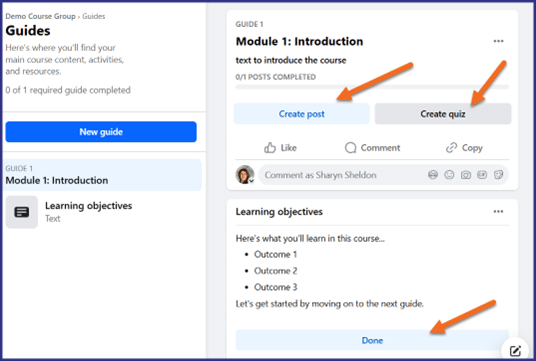536x361 pixels.
Task: Mark Learning objectives as Done
Action: pyautogui.click(x=372, y=340)
